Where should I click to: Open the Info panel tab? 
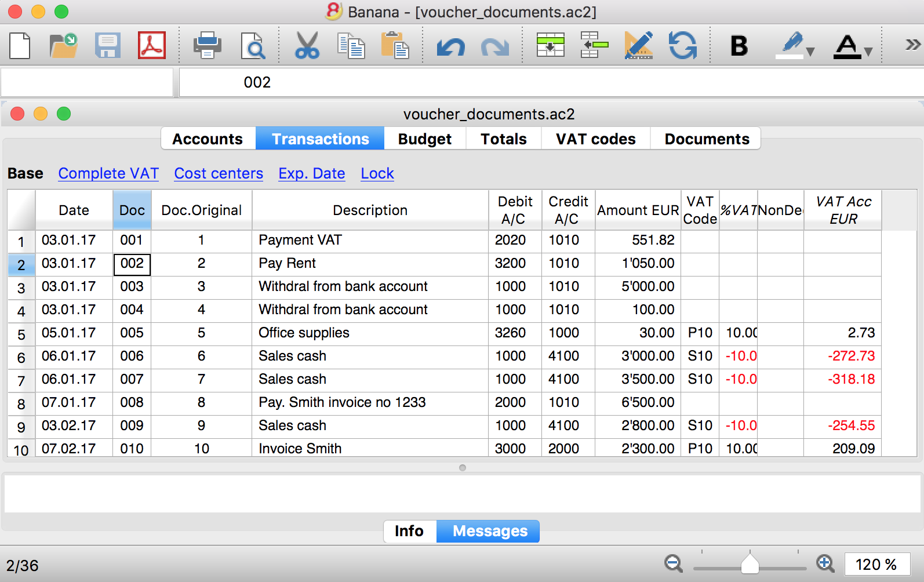(409, 531)
